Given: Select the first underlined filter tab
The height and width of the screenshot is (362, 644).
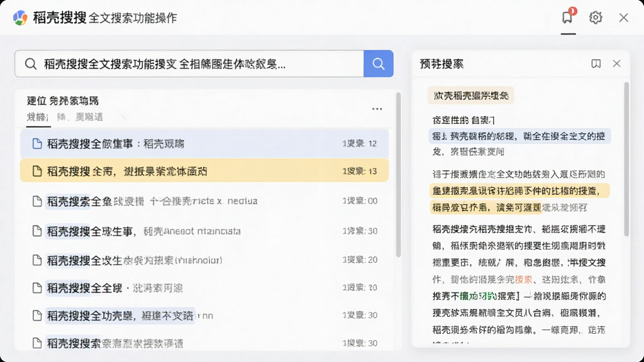Looking at the screenshot, I should point(37,118).
